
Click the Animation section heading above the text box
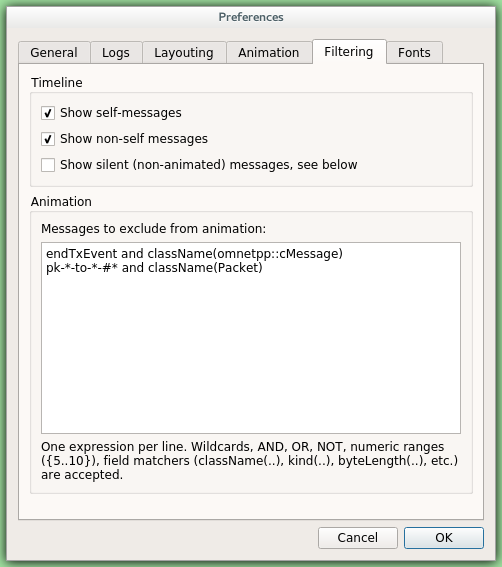(x=61, y=201)
